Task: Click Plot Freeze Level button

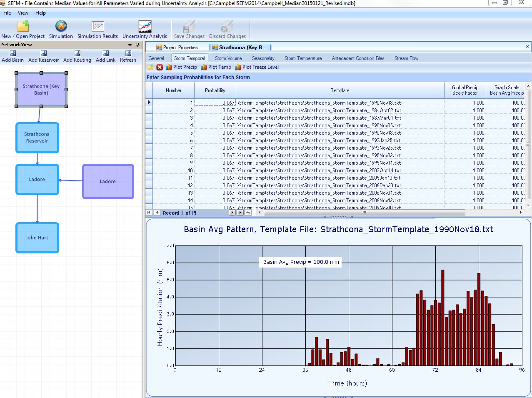Action: pyautogui.click(x=257, y=67)
